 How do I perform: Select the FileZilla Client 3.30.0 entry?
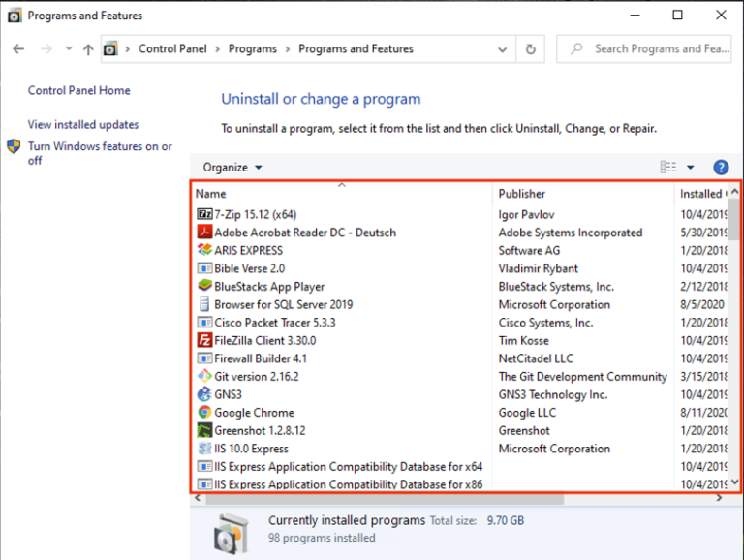264,340
